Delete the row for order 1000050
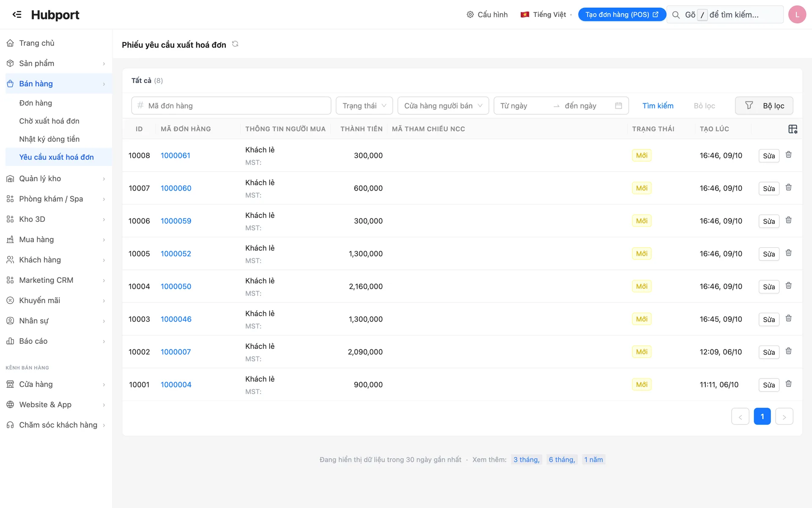This screenshot has width=812, height=508. tap(789, 286)
